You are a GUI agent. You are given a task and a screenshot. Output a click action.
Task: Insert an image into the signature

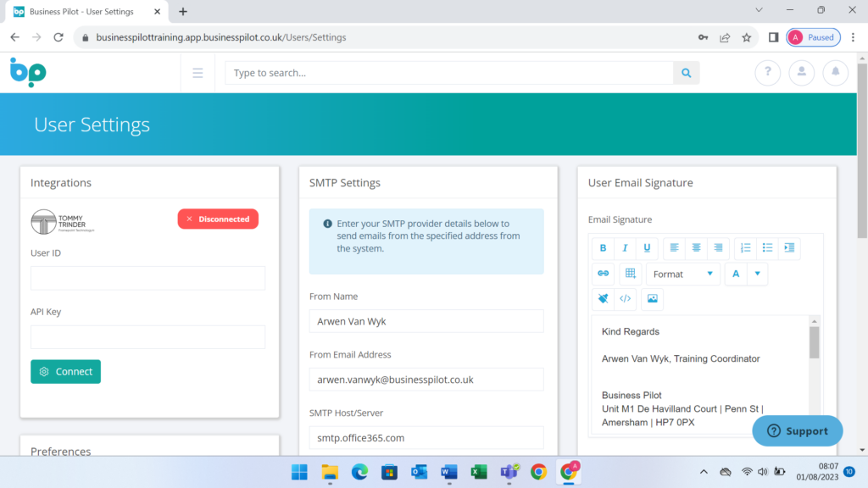point(652,299)
